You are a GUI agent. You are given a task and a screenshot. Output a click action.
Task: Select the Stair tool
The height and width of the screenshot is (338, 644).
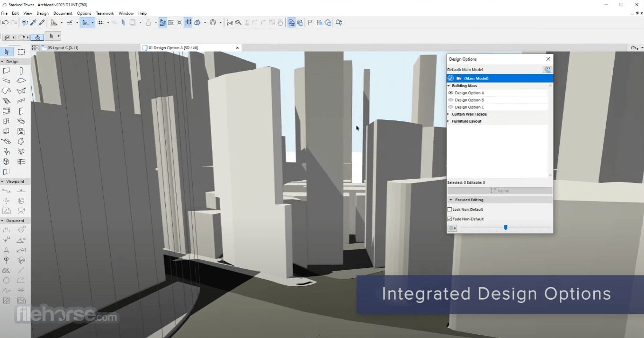point(7,101)
